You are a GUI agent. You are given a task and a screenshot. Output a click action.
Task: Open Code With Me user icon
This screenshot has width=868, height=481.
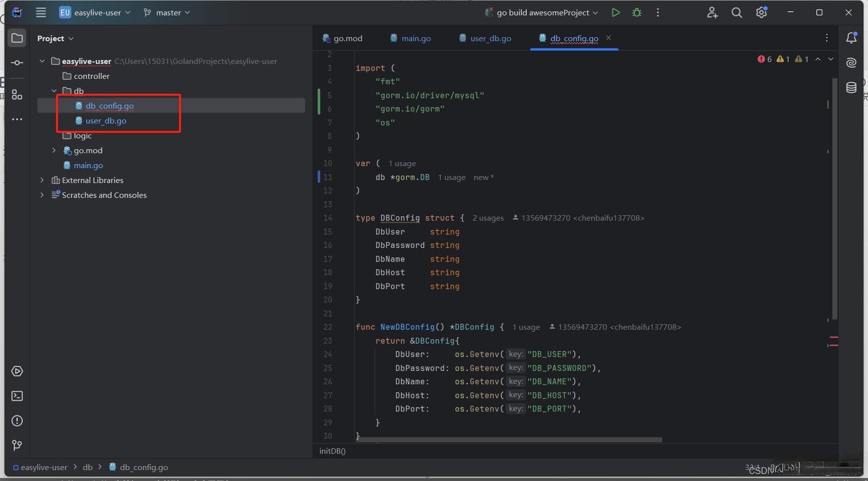(x=712, y=12)
